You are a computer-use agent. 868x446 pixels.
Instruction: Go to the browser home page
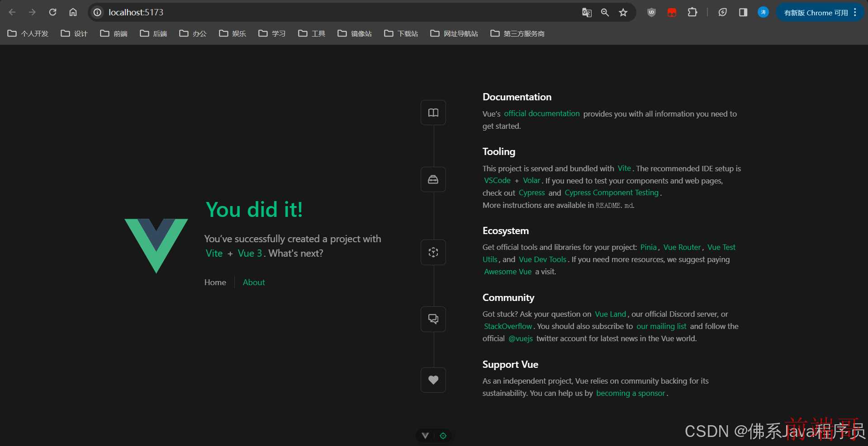tap(73, 12)
